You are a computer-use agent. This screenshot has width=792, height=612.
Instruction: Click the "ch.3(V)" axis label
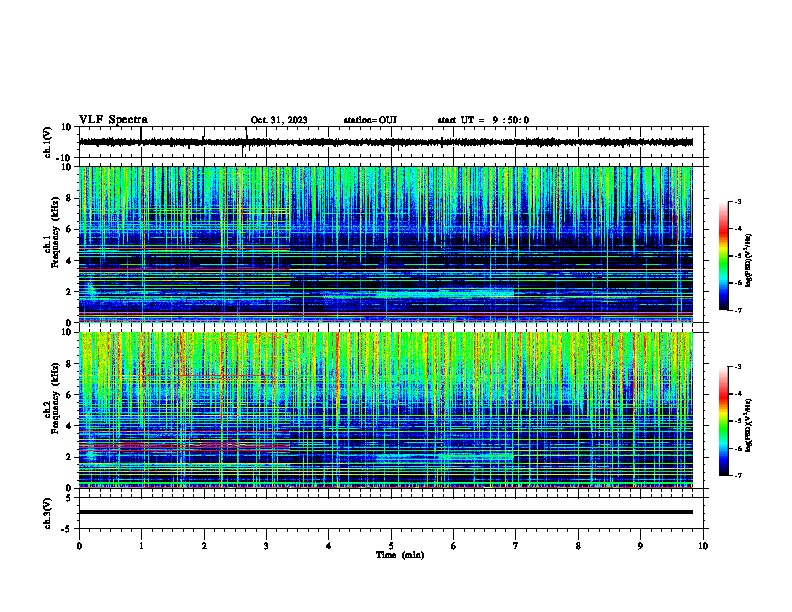[48, 513]
